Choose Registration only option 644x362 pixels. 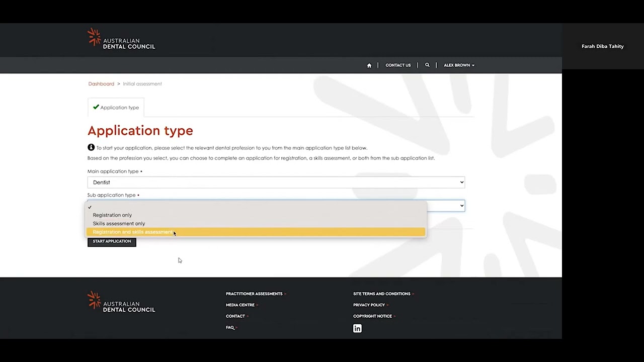[256, 215]
